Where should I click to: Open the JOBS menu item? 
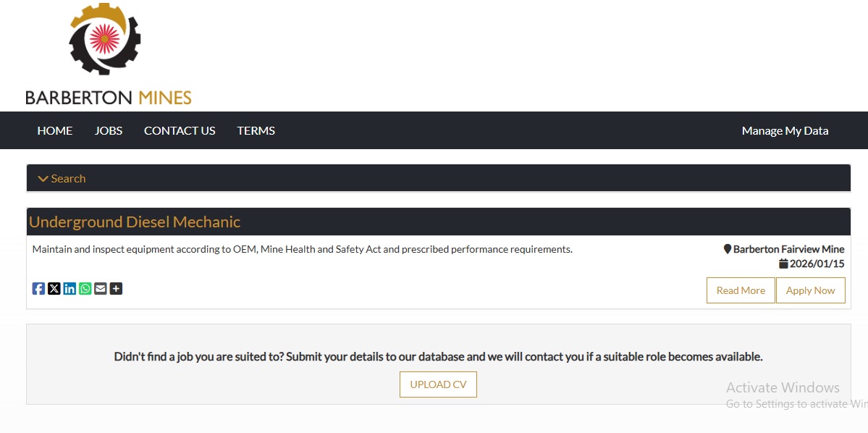109,131
